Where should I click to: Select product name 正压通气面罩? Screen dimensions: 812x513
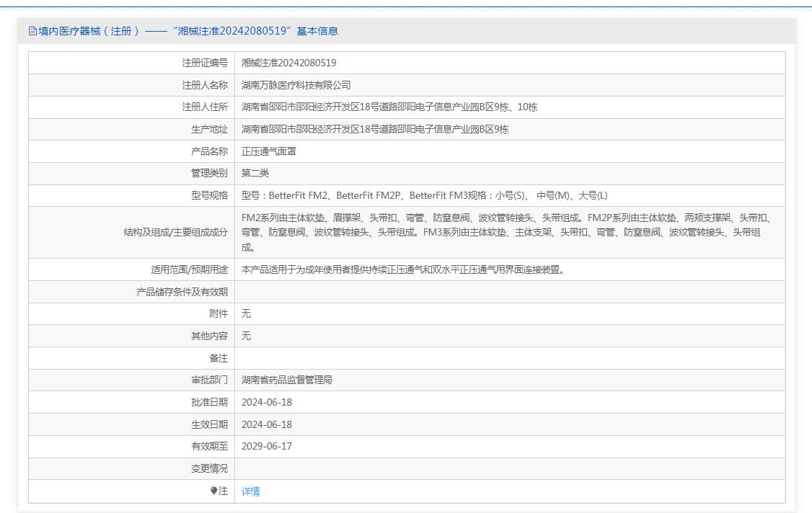[269, 151]
